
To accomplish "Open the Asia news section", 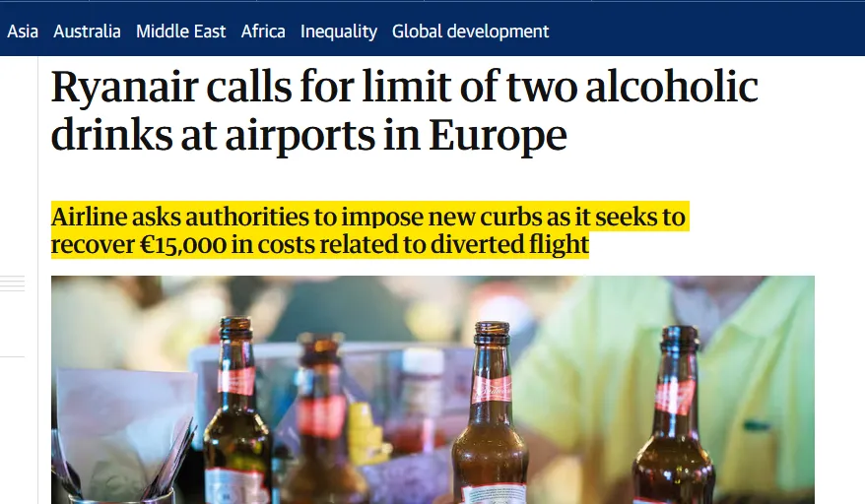I will [23, 31].
